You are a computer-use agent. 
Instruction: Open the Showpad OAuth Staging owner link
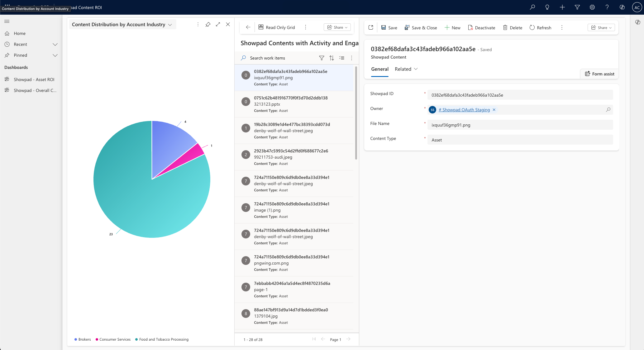pos(464,110)
